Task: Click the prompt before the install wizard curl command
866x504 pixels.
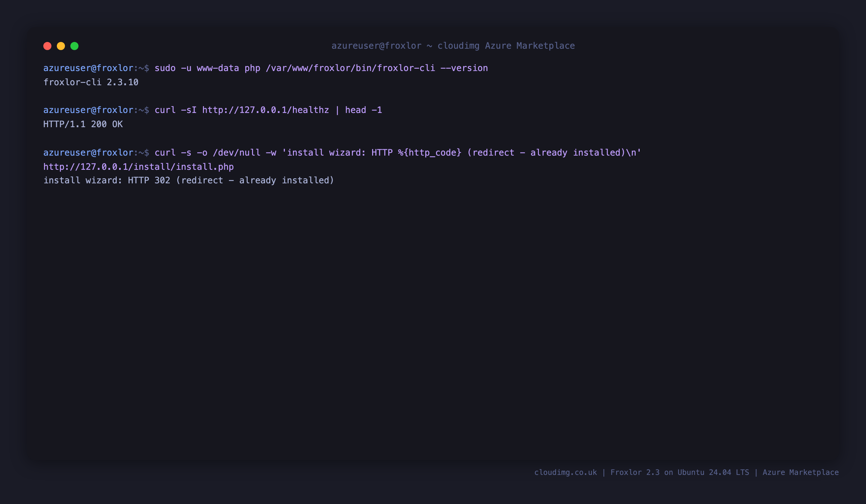Action: coord(96,153)
